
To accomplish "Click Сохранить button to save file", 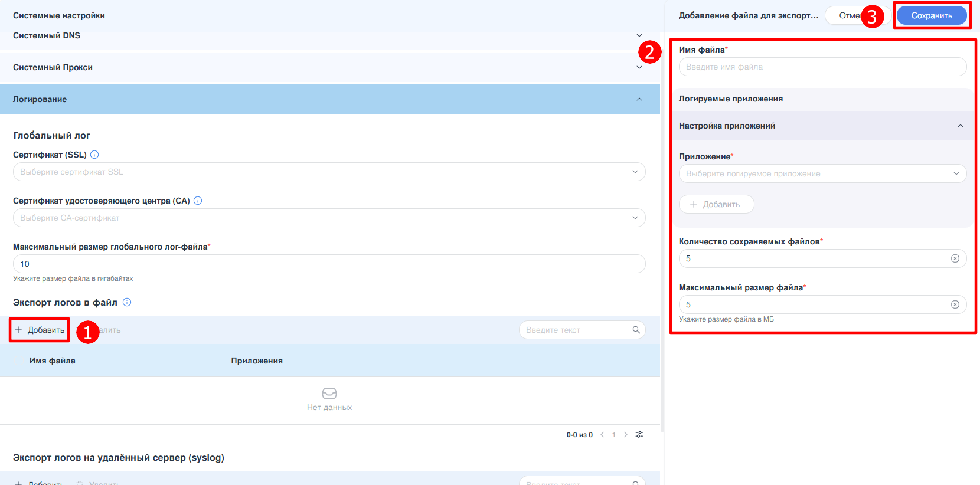I will [x=931, y=15].
